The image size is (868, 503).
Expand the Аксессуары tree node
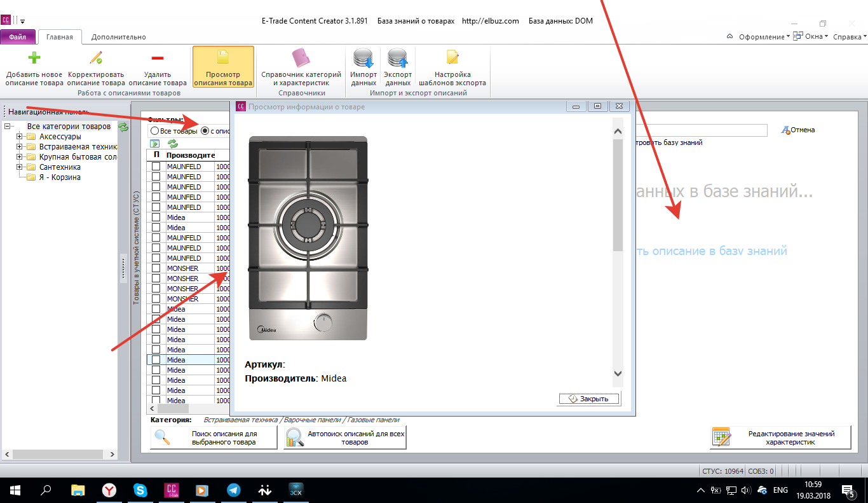[x=20, y=137]
